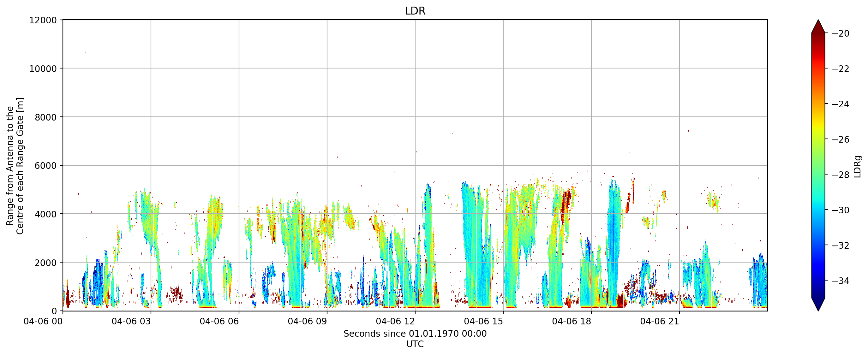The height and width of the screenshot is (355, 868).
Task: Click the UTC label under the x-axis
Action: pos(415,344)
